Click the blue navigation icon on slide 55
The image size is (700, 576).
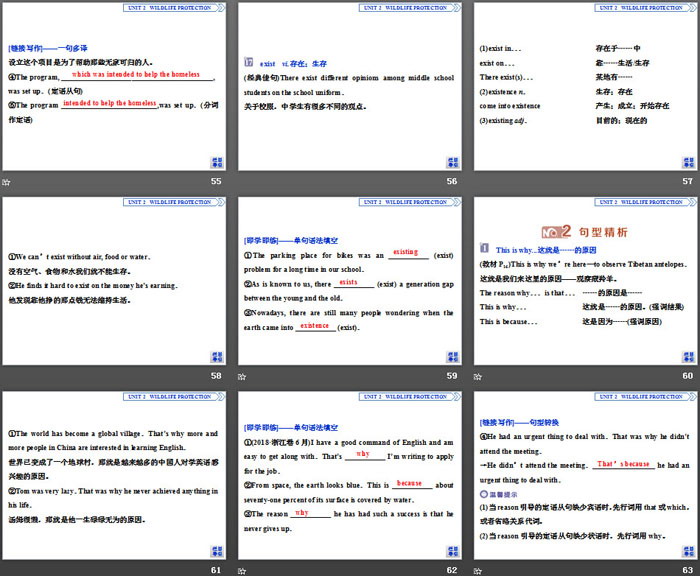217,162
